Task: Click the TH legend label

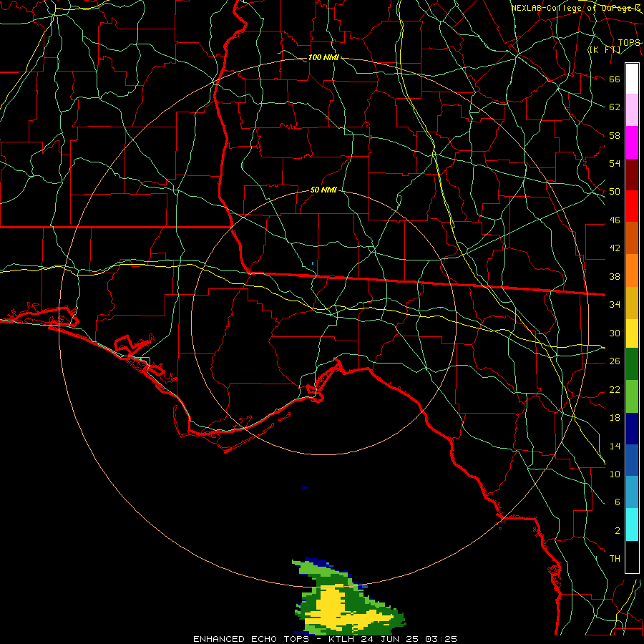Action: pyautogui.click(x=615, y=559)
